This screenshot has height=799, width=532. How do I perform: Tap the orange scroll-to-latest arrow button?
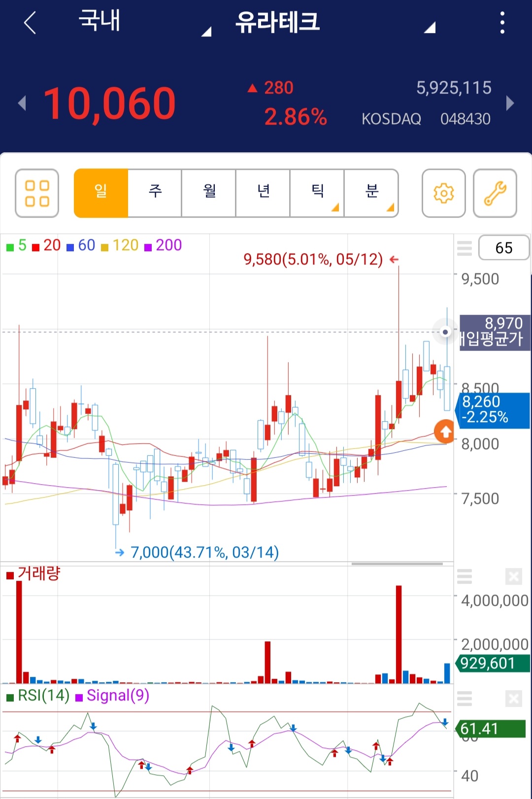click(x=445, y=432)
